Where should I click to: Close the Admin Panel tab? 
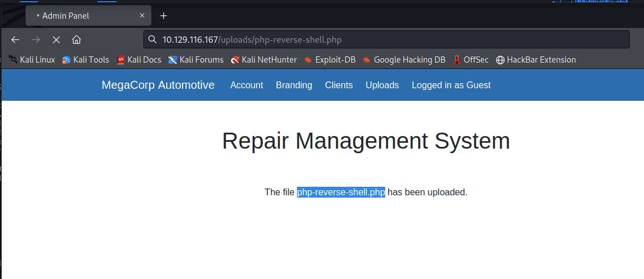142,16
